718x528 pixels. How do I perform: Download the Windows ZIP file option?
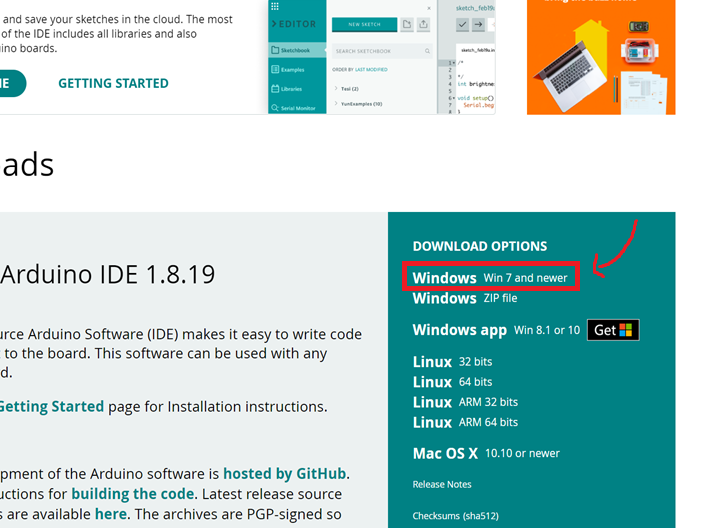465,298
